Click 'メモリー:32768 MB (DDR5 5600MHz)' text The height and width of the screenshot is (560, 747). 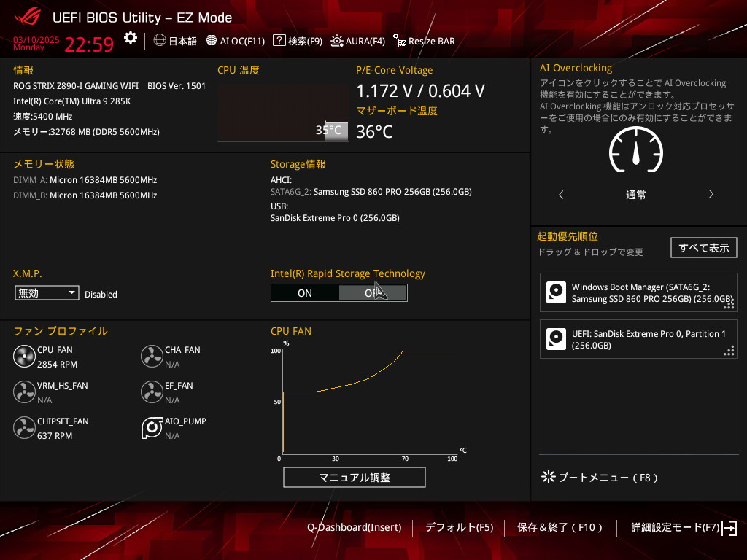tap(86, 131)
